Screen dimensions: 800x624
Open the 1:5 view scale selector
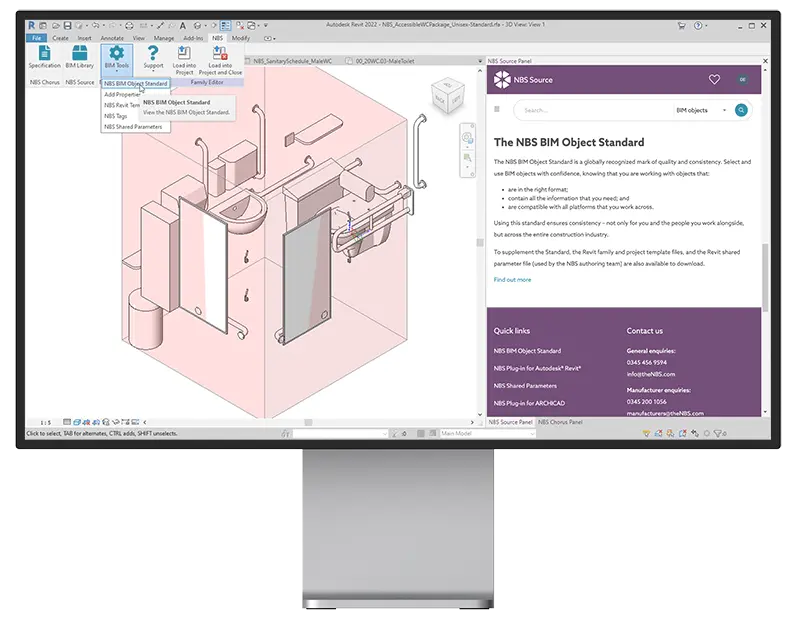click(x=45, y=421)
